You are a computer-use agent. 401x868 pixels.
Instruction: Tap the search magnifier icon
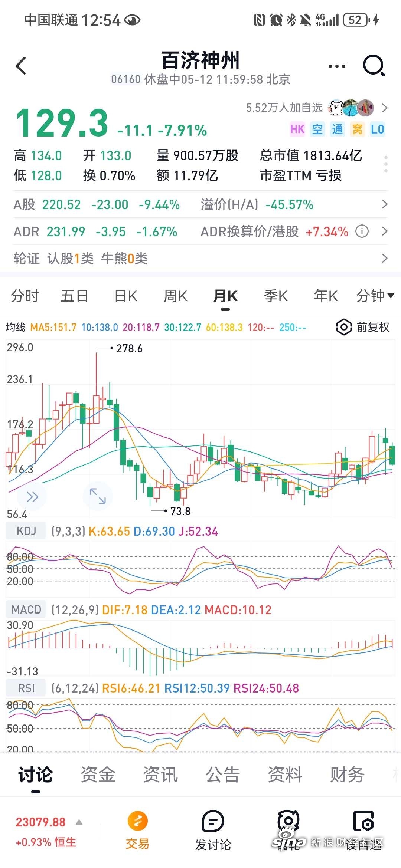374,66
